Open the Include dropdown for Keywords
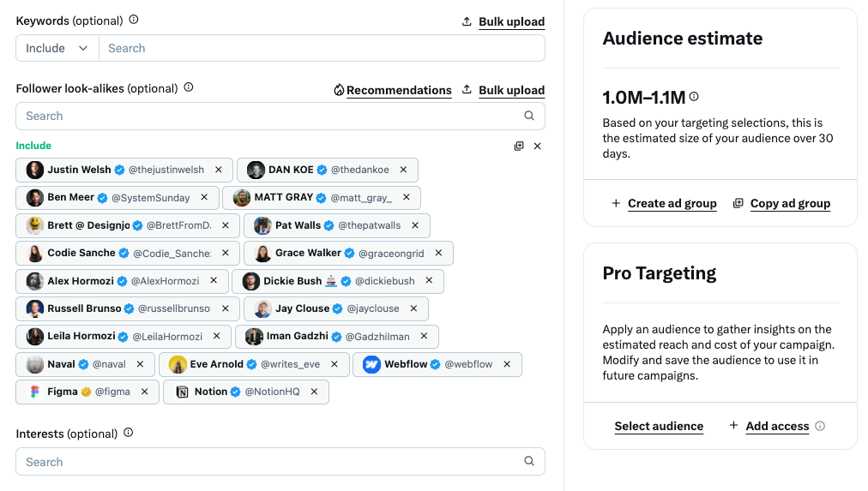This screenshot has height=491, width=868. pos(57,48)
